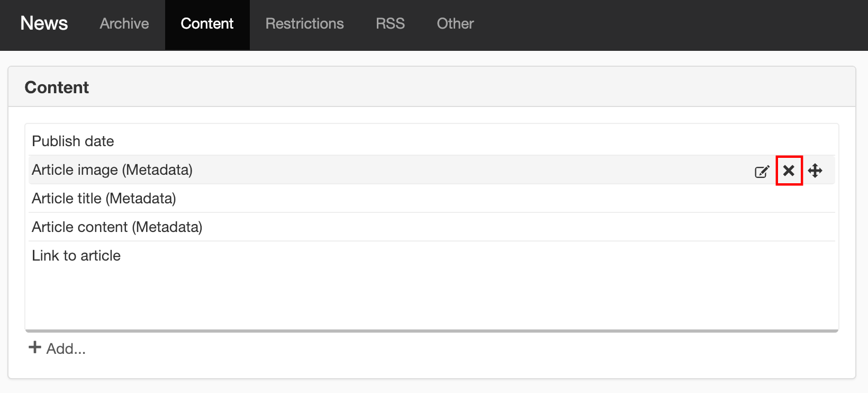Image resolution: width=868 pixels, height=393 pixels.
Task: Edit the Article image (Metadata) item
Action: click(x=762, y=171)
